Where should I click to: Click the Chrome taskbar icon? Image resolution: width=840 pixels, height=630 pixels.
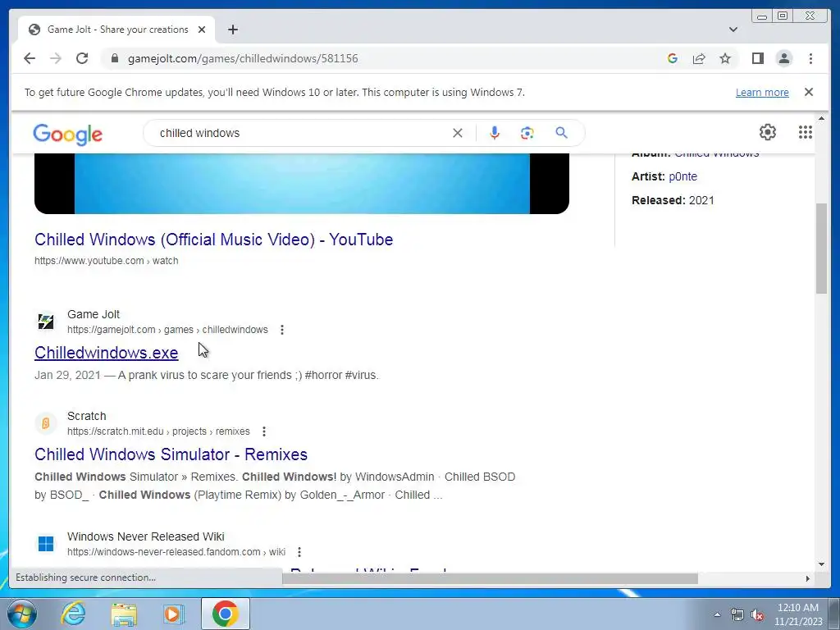[x=226, y=614]
